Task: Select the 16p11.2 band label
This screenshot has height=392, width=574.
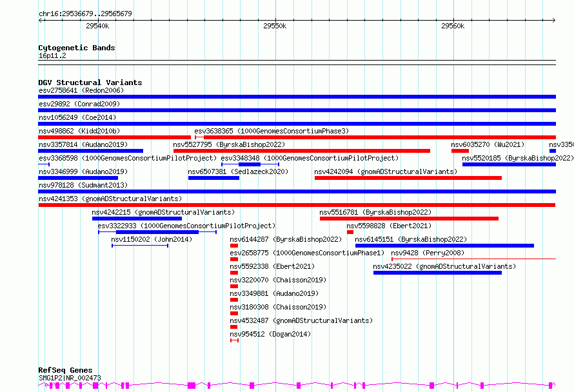Action: [52, 55]
